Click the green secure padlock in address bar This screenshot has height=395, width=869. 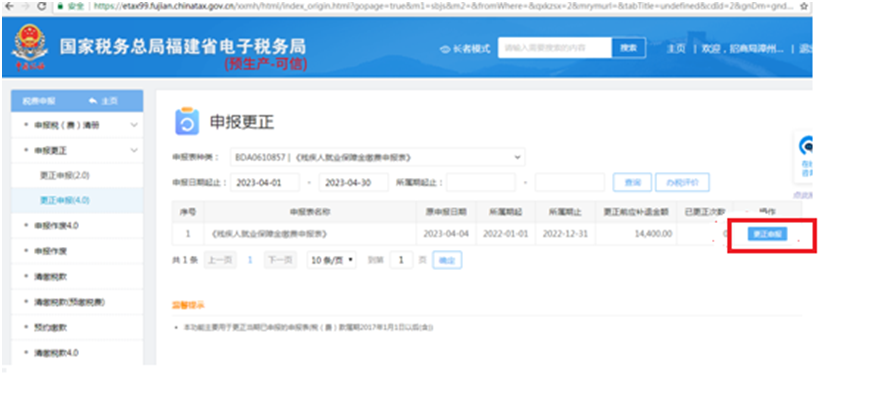[x=60, y=7]
